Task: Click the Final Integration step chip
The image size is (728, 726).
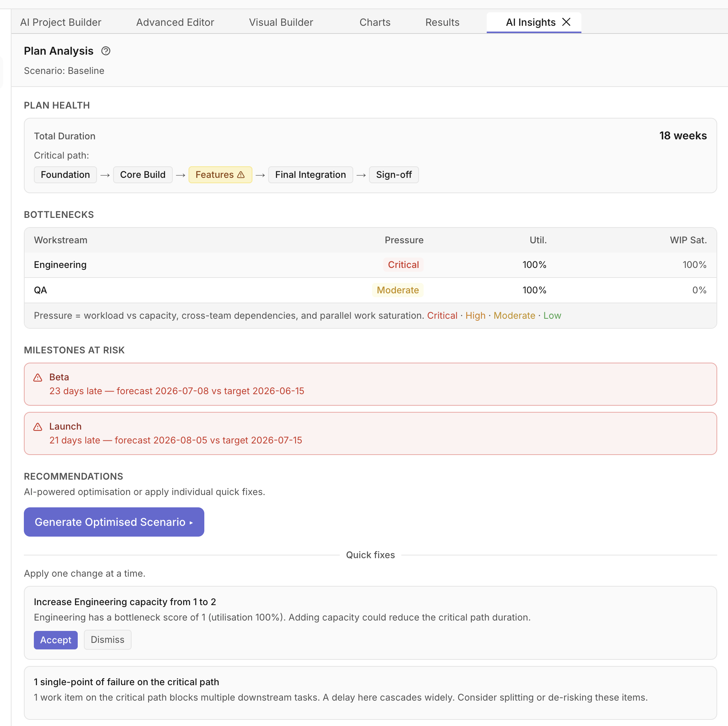Action: (x=310, y=174)
